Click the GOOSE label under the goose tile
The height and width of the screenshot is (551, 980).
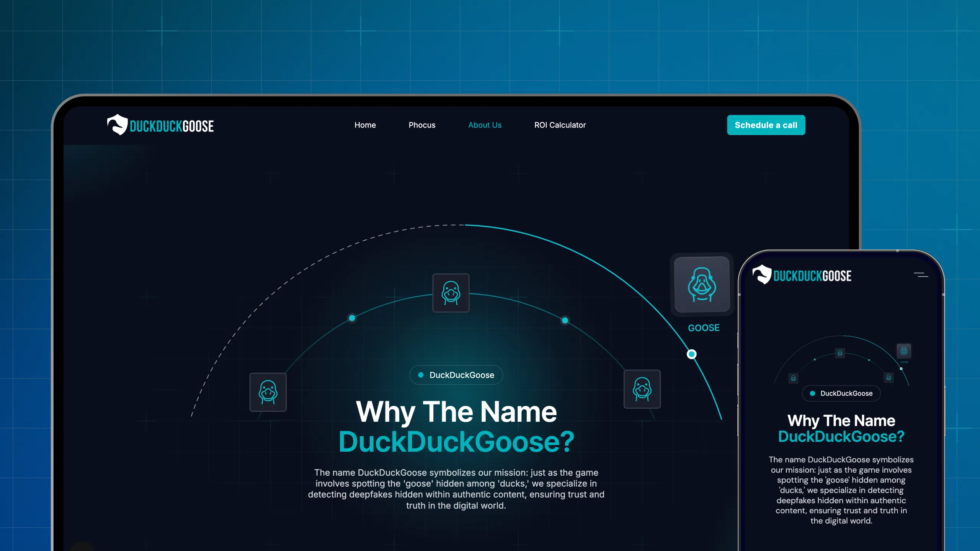coord(704,328)
